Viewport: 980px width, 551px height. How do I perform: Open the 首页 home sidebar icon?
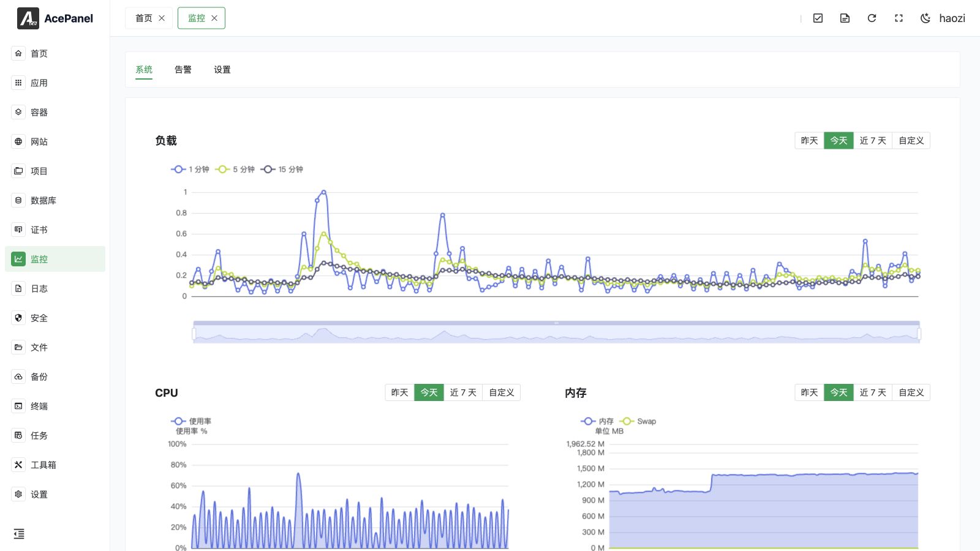(x=18, y=53)
